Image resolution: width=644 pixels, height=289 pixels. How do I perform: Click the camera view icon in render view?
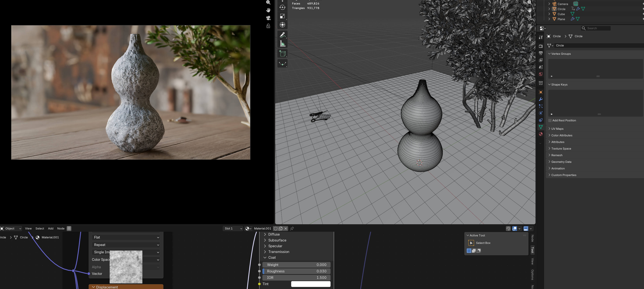click(x=268, y=18)
